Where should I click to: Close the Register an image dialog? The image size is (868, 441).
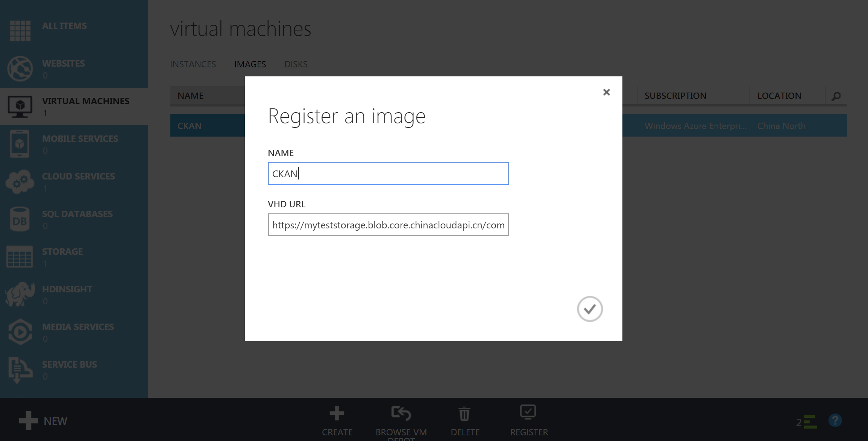[x=606, y=92]
